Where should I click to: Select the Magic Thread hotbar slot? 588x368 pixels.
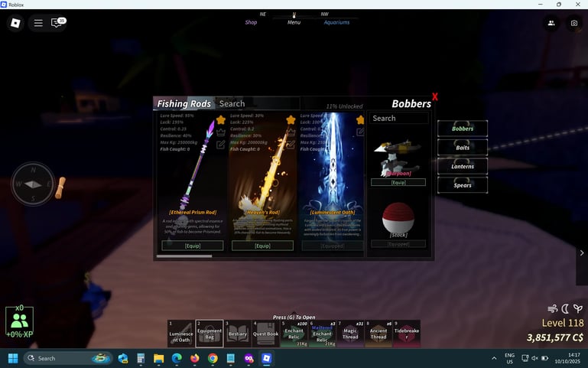click(x=350, y=334)
